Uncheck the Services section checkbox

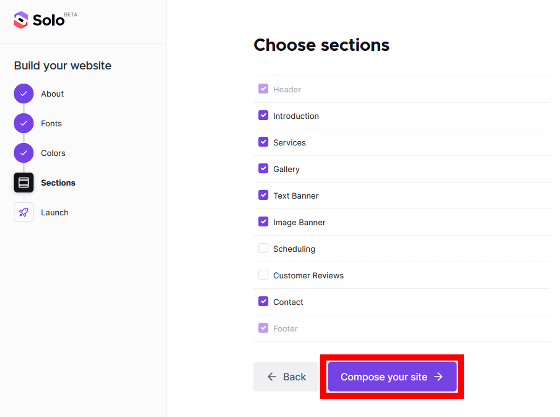click(x=263, y=142)
